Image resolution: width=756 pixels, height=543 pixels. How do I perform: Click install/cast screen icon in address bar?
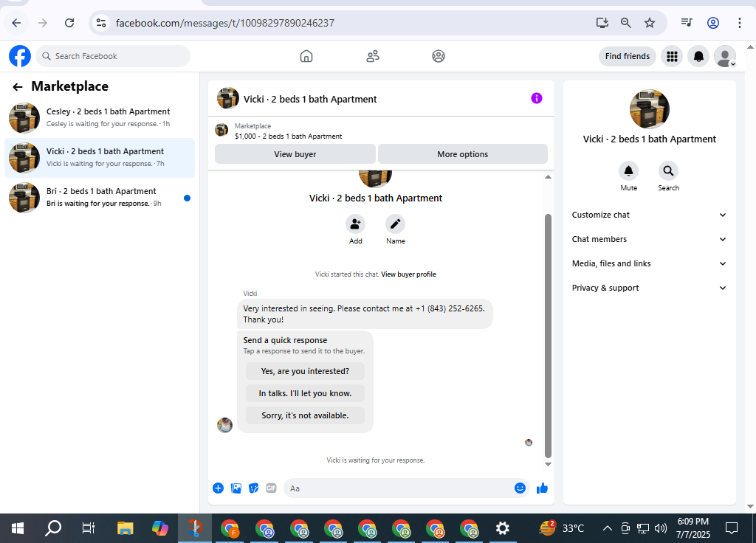tap(602, 23)
